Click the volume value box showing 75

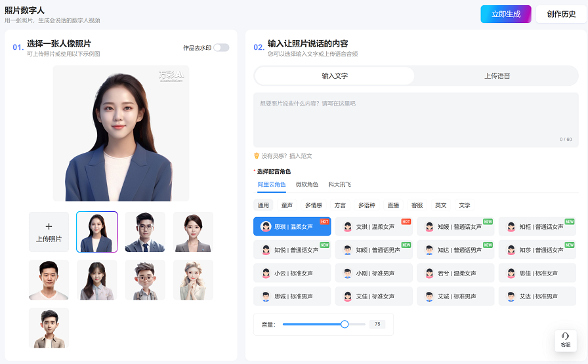pyautogui.click(x=377, y=324)
